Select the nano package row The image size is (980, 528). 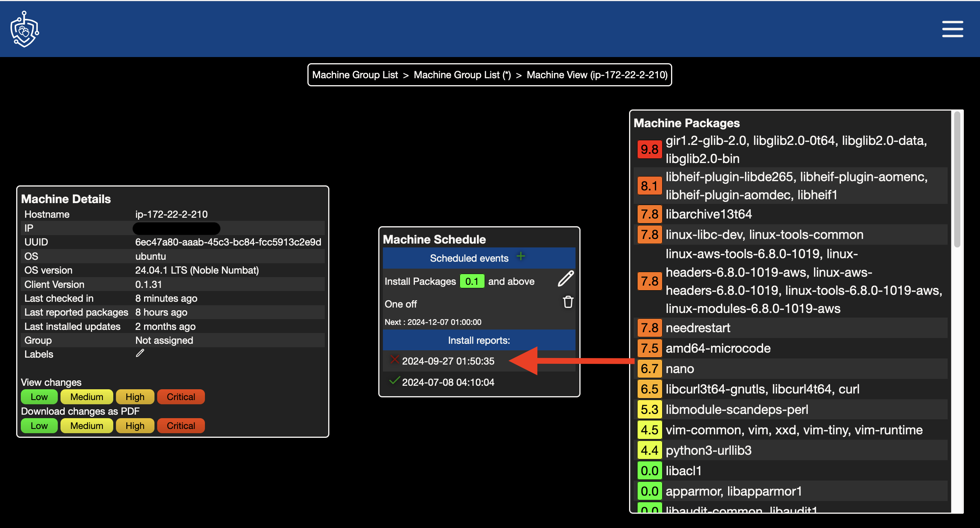coord(790,368)
